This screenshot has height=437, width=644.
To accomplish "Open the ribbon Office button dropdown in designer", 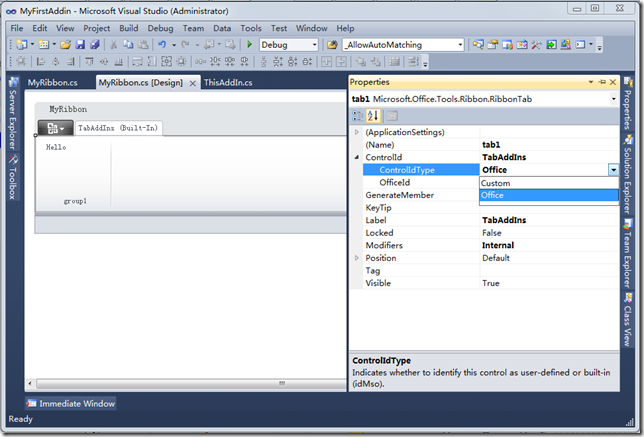I will tap(55, 129).
